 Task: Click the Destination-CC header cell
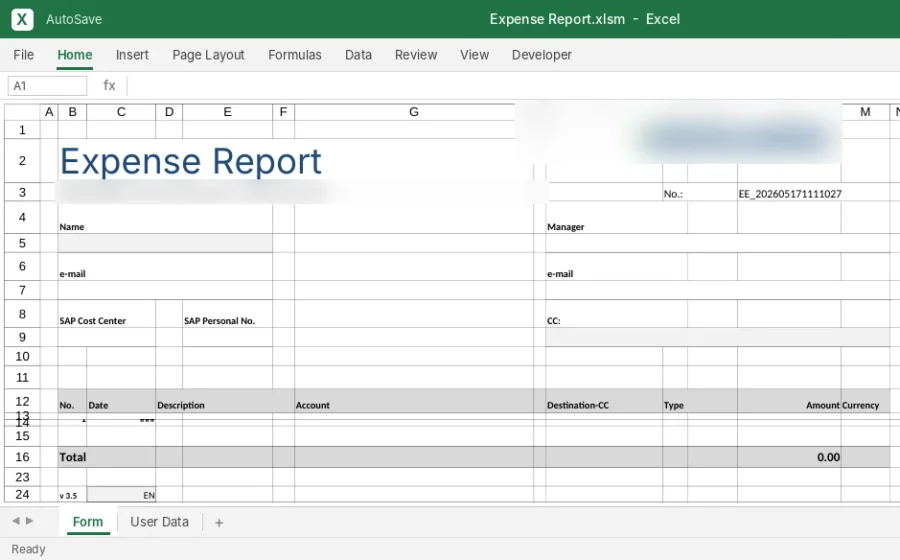click(604, 401)
